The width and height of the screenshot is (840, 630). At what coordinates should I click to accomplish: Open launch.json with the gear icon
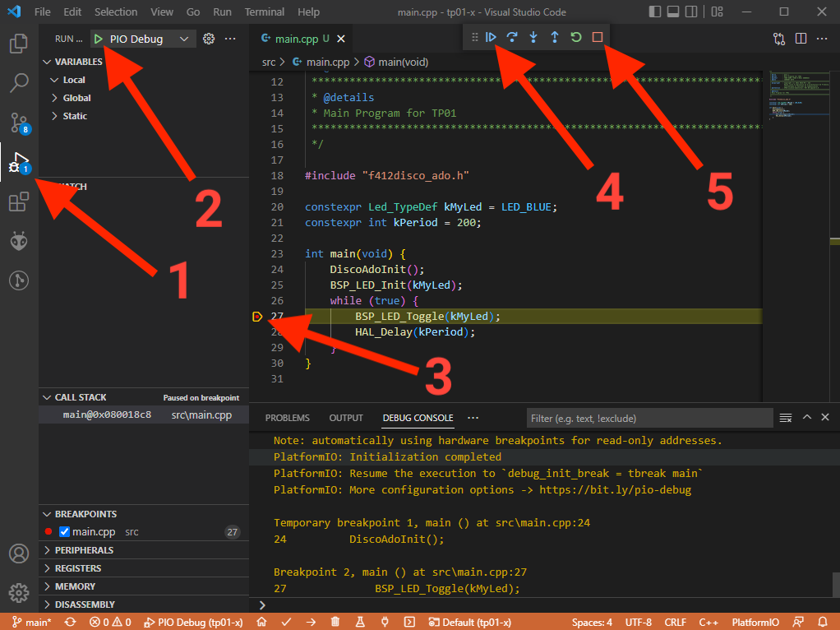click(209, 39)
